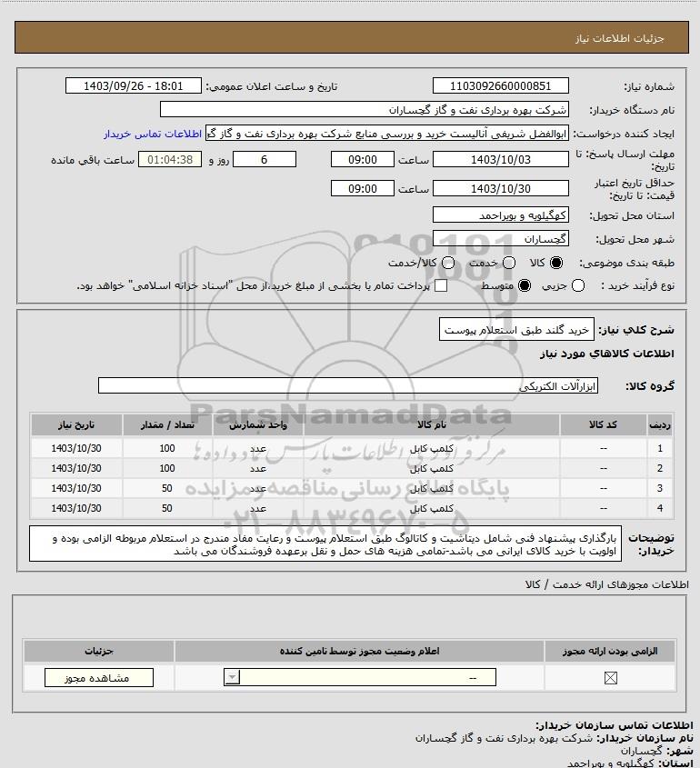Click the delivery province field کهگیلویه و بویراحمد
Image resolution: width=700 pixels, height=768 pixels.
coord(501,215)
